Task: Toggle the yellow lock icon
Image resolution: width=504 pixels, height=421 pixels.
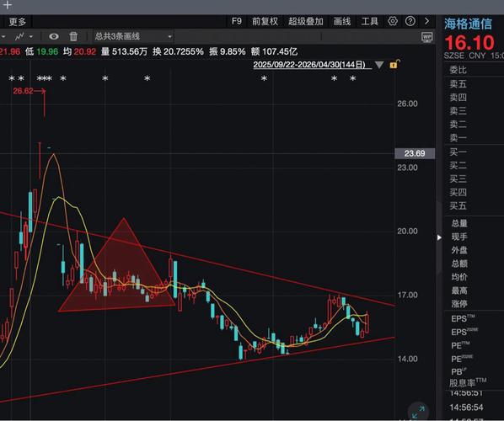Action: pyautogui.click(x=395, y=64)
